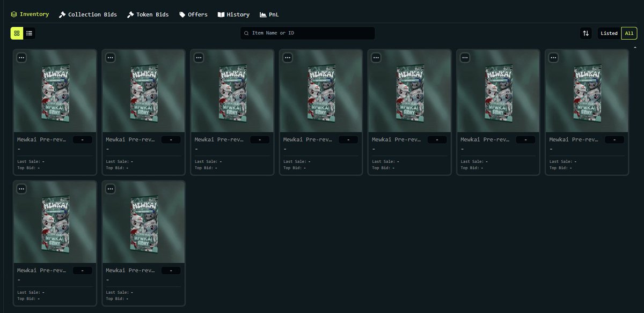View the History tab
Viewport: 644px width, 313px height.
tap(233, 14)
